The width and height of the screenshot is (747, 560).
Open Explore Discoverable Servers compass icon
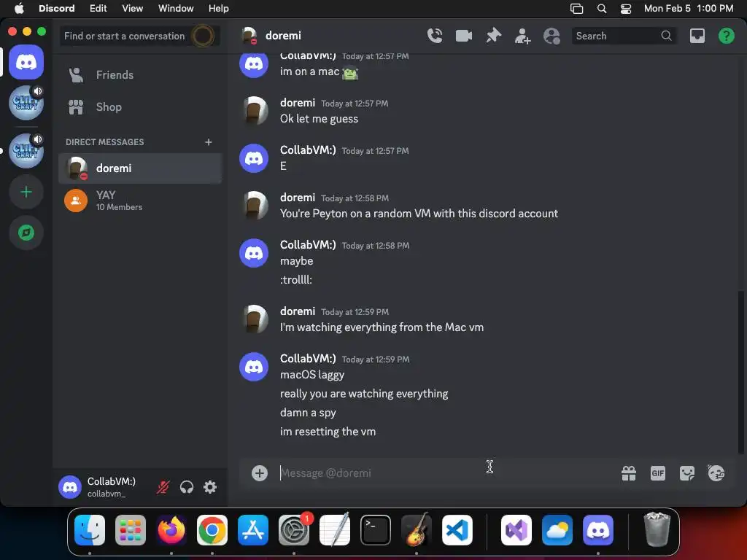tap(26, 233)
